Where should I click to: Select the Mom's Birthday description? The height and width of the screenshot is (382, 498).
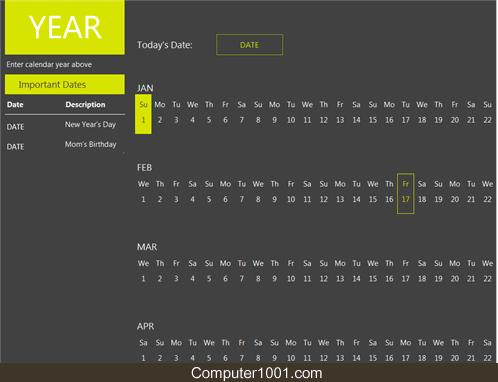tap(91, 144)
